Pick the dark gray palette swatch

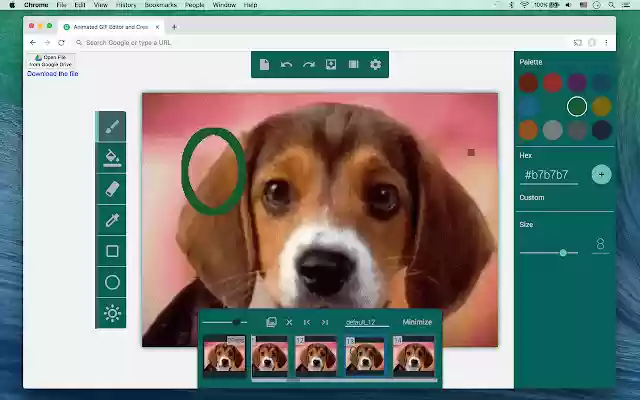[577, 130]
